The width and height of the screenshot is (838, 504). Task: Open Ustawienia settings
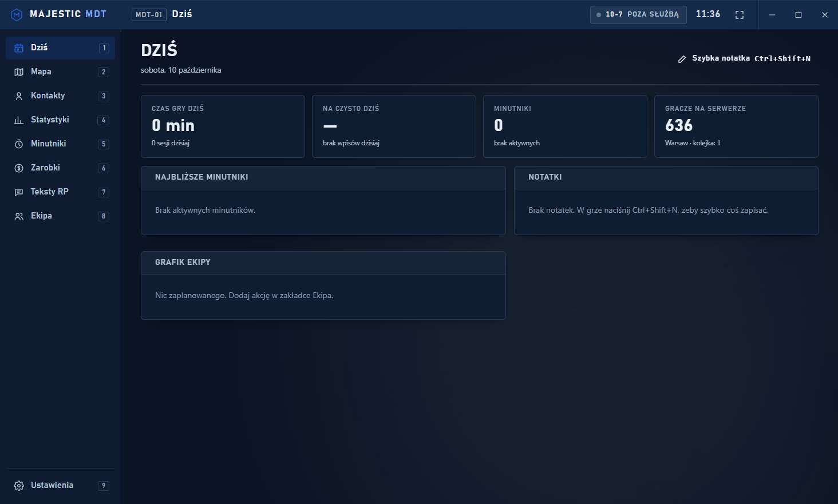point(60,486)
